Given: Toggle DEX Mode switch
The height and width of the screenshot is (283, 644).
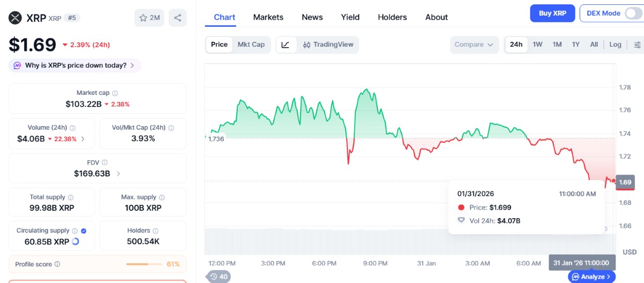Looking at the screenshot, I should click(x=633, y=13).
